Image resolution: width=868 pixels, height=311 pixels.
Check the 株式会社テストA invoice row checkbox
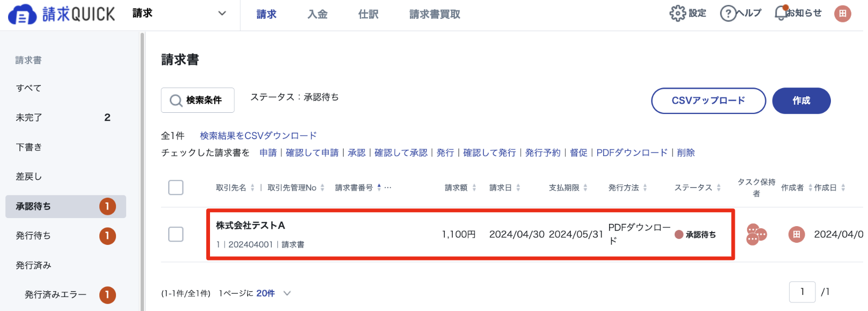pyautogui.click(x=176, y=234)
